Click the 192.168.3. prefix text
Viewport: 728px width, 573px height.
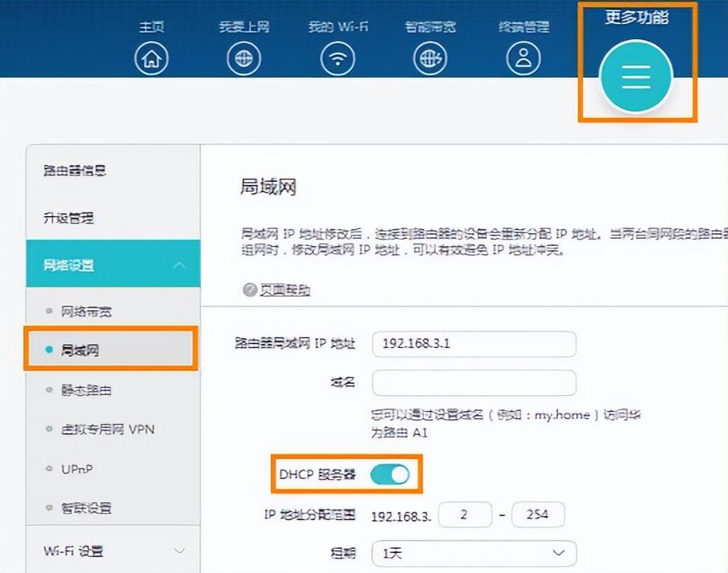coord(401,516)
